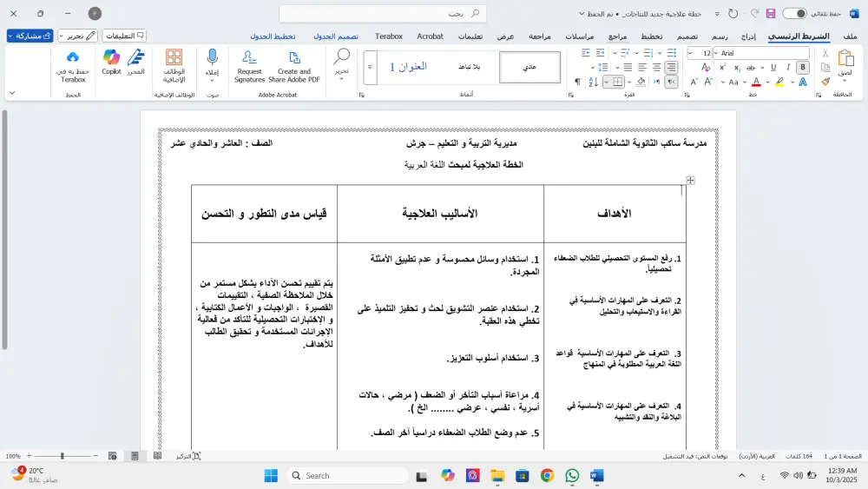The height and width of the screenshot is (489, 868).
Task: Click the table move handle cross icon
Action: [x=690, y=180]
